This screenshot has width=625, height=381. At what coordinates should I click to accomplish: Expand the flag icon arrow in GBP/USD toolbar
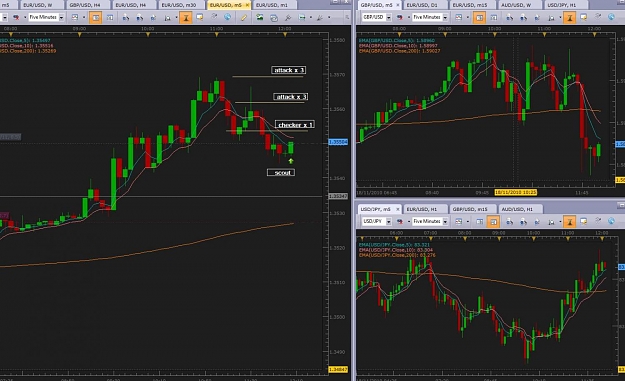(x=408, y=17)
